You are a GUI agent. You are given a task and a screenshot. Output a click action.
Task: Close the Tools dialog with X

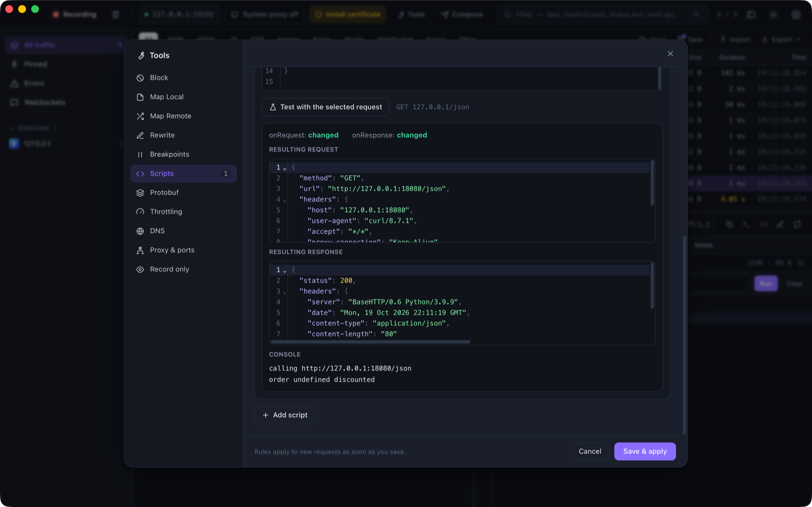[x=670, y=53]
